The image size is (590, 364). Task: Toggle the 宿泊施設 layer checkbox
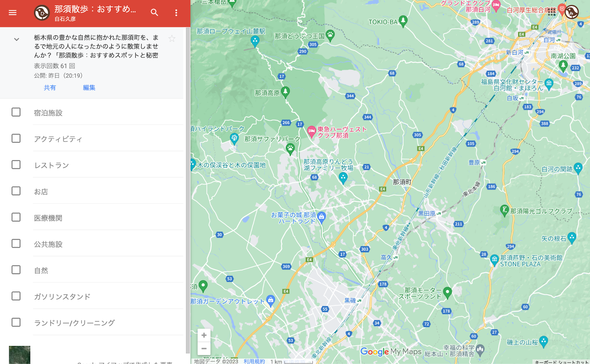point(16,112)
